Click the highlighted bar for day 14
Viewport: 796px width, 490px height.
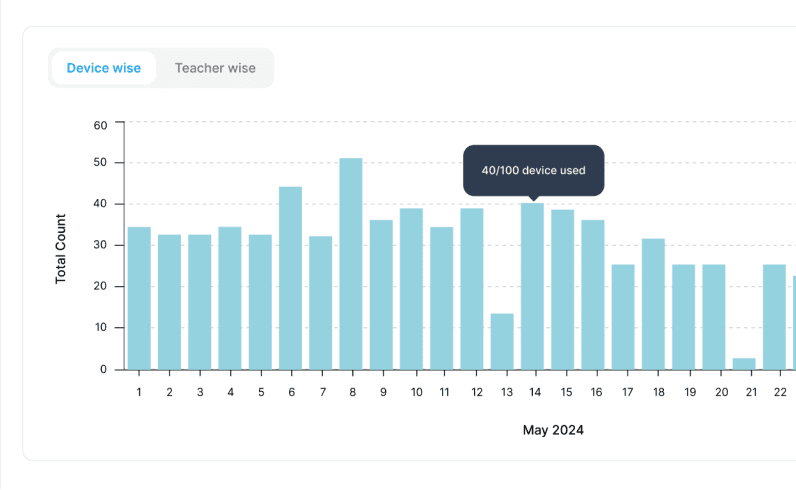[532, 287]
